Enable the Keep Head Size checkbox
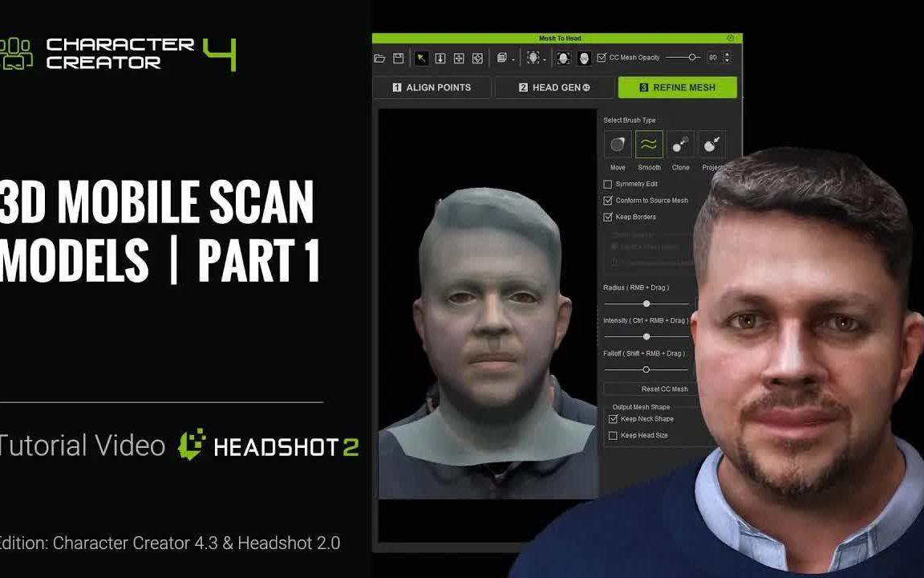Viewport: 924px width, 578px height. [613, 435]
